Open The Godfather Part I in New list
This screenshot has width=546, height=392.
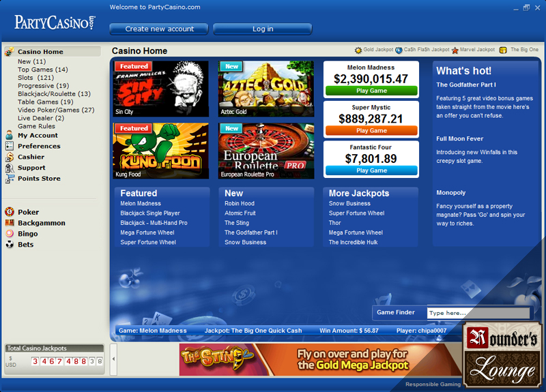pos(250,232)
